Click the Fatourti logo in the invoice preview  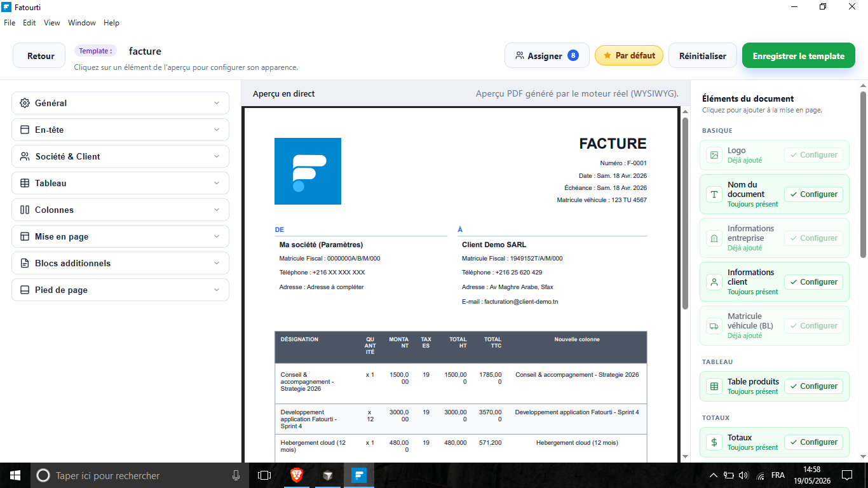tap(308, 171)
